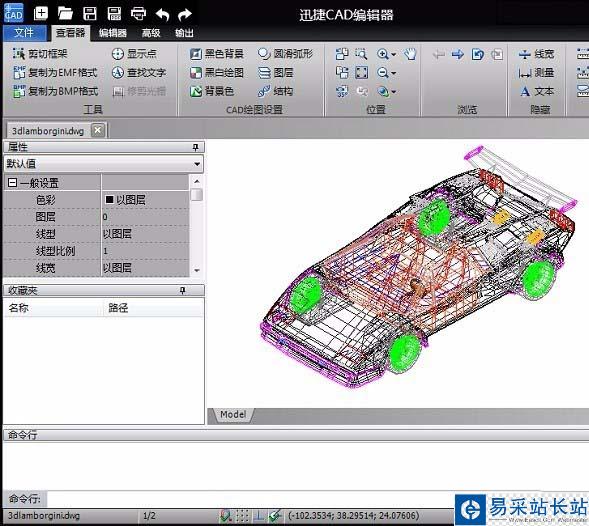Open the 默认值 dropdown in properties panel
The width and height of the screenshot is (589, 526).
click(104, 164)
